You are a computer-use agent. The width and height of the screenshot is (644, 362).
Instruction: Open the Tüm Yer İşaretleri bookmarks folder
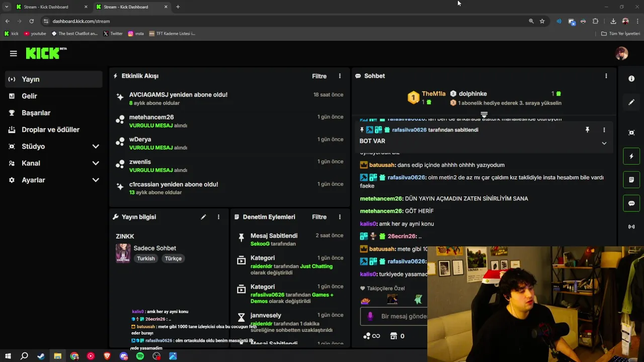pyautogui.click(x=621, y=34)
